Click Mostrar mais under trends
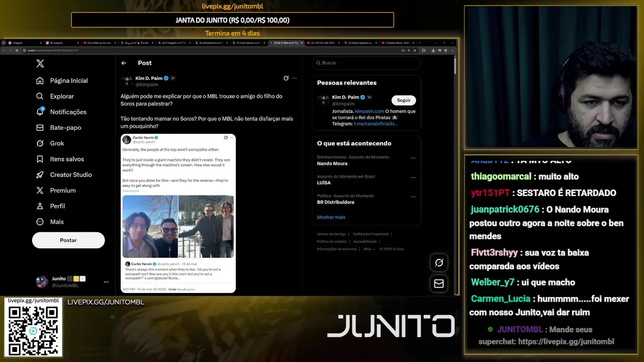 tap(331, 217)
